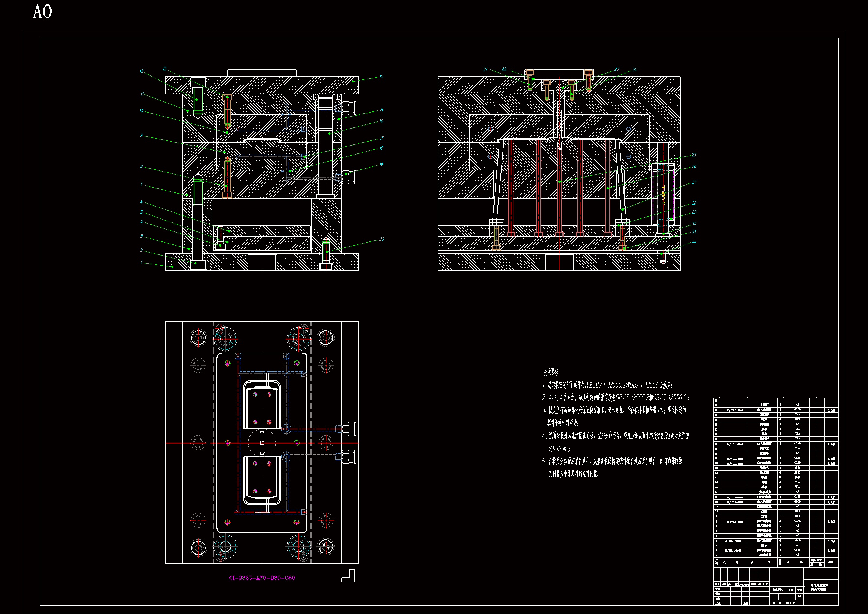Select part balloon number 14
This screenshot has width=868, height=614.
pos(381,76)
